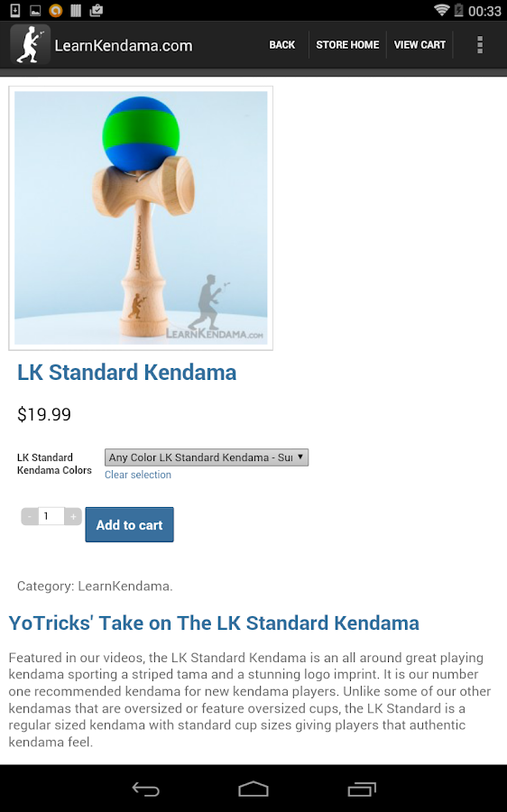
Task: Tap the battery indicator icon
Action: coord(459,10)
